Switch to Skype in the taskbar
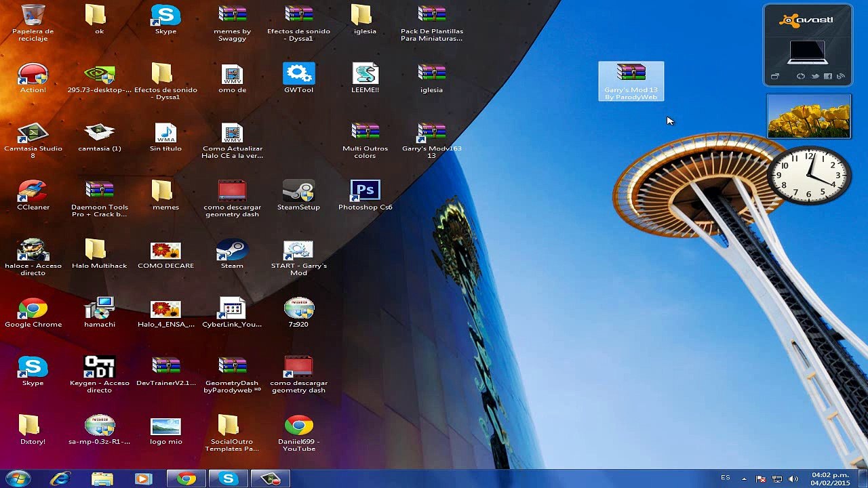This screenshot has width=868, height=488. [x=228, y=479]
